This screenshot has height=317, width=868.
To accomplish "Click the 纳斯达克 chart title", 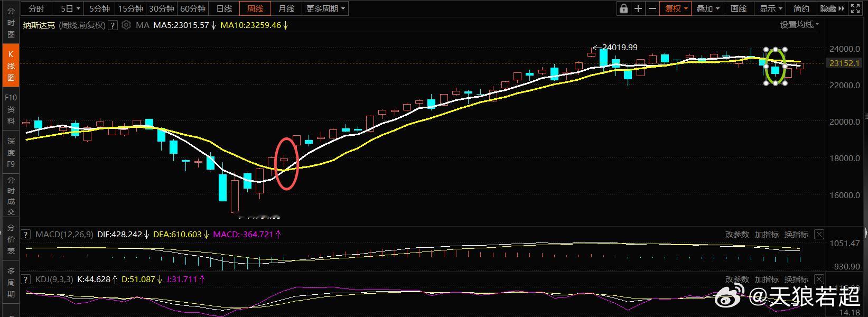I will coord(39,25).
